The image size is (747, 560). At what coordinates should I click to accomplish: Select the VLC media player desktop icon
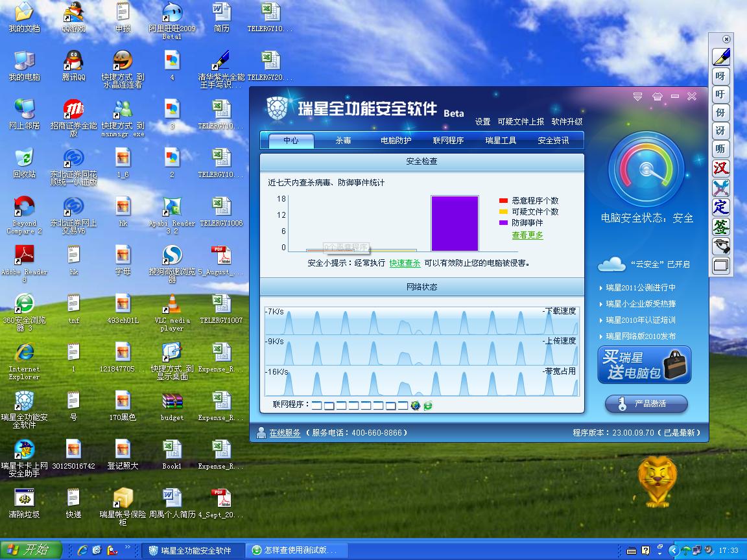[172, 312]
